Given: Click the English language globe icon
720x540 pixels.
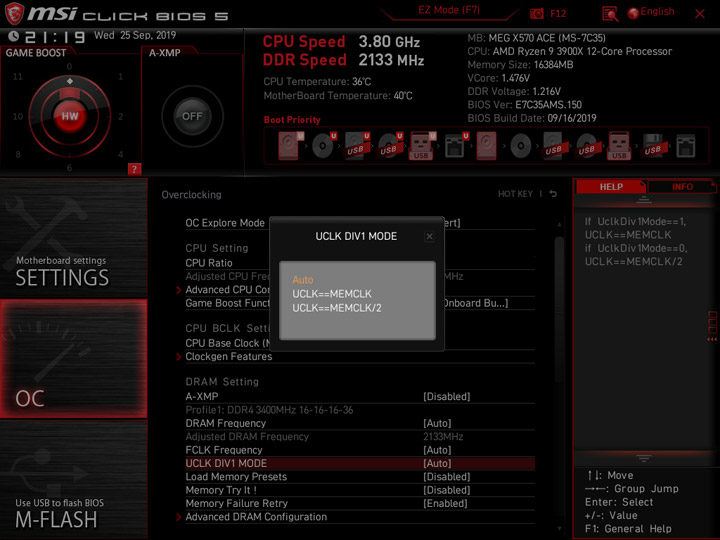Looking at the screenshot, I should point(633,13).
